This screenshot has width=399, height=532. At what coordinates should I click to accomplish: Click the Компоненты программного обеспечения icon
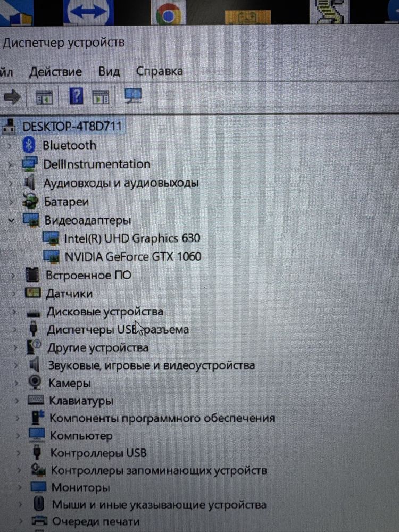coord(37,417)
